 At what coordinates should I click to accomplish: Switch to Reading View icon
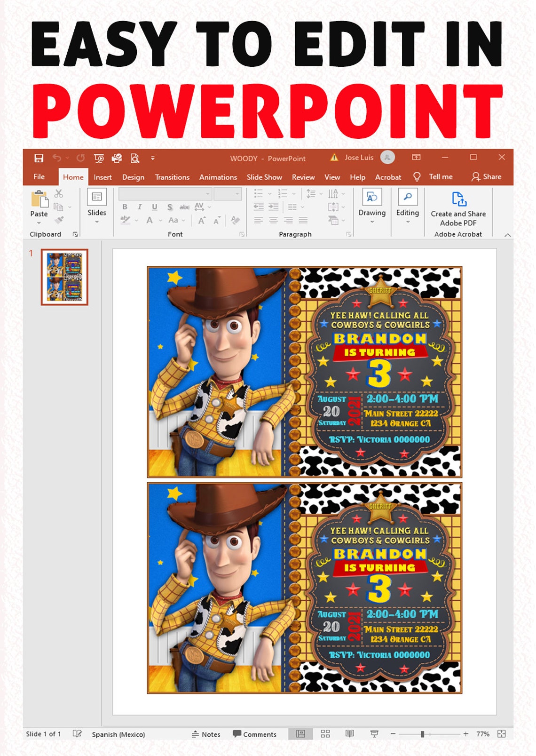tap(349, 734)
